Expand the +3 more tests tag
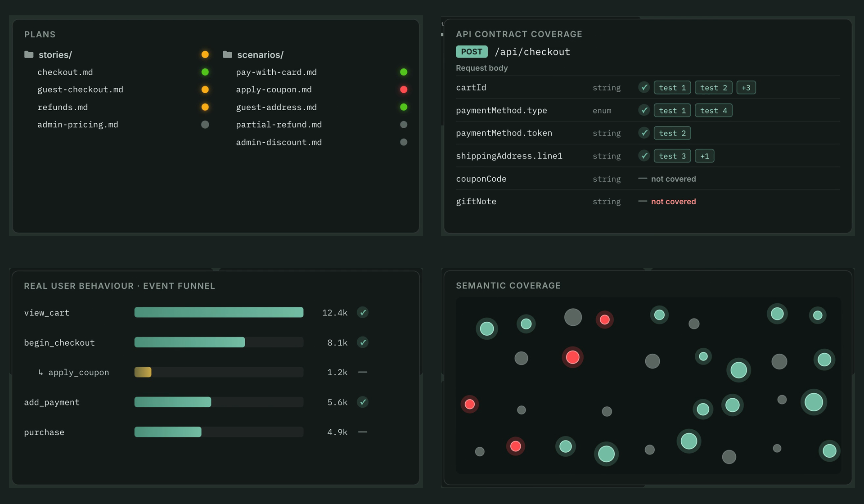The height and width of the screenshot is (504, 864). click(x=746, y=88)
